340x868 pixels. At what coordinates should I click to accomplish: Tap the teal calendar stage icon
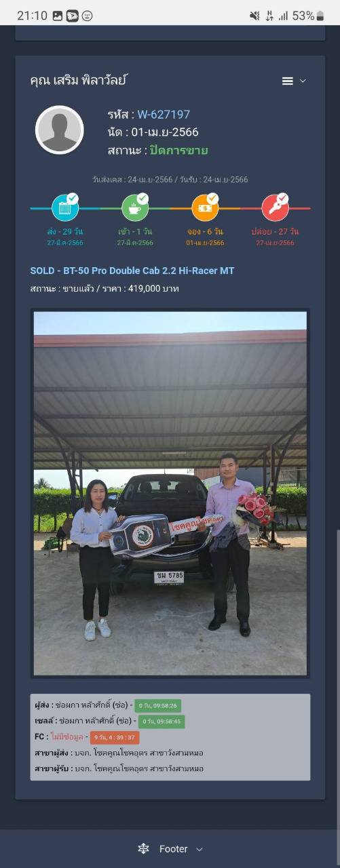pyautogui.click(x=64, y=208)
